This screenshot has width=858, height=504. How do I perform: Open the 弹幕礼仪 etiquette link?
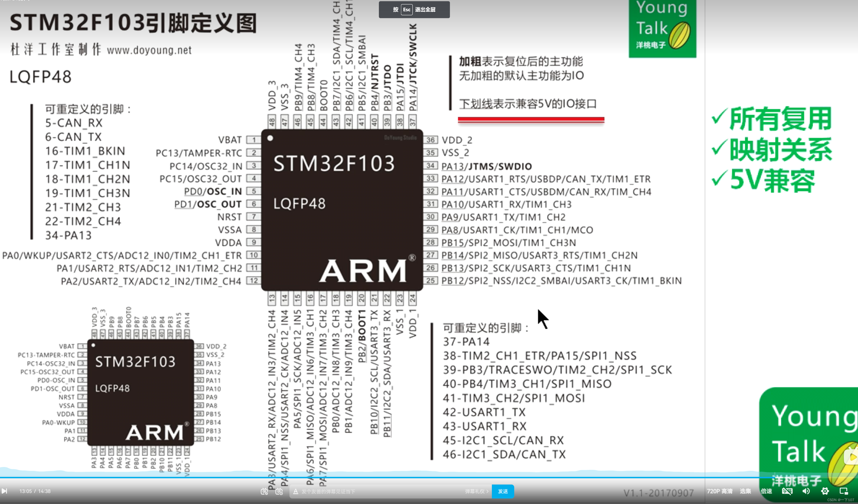pyautogui.click(x=477, y=492)
